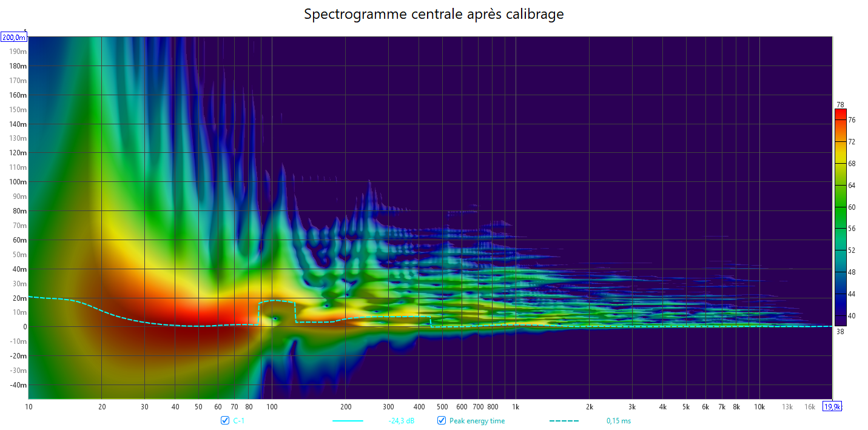868x430 pixels.
Task: Click the solid cyan C-1 line sample
Action: 348,421
